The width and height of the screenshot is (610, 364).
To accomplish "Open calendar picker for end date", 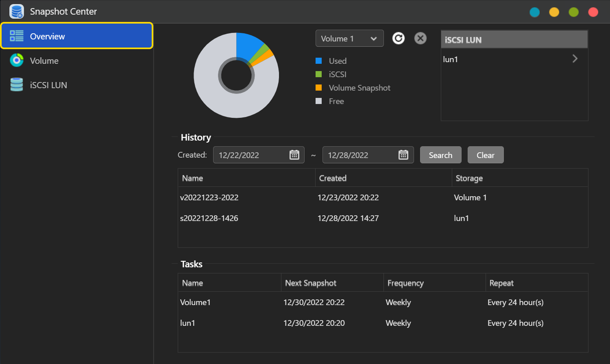I will pos(403,155).
